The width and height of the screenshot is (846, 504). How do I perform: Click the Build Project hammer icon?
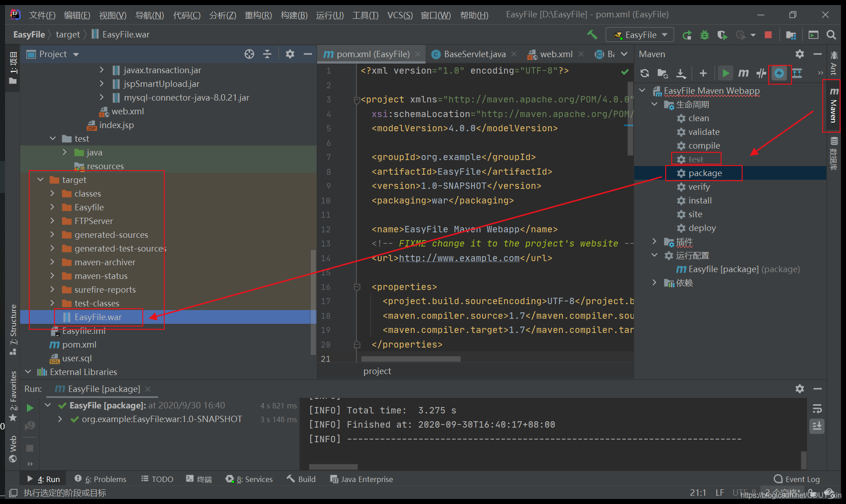(x=592, y=35)
